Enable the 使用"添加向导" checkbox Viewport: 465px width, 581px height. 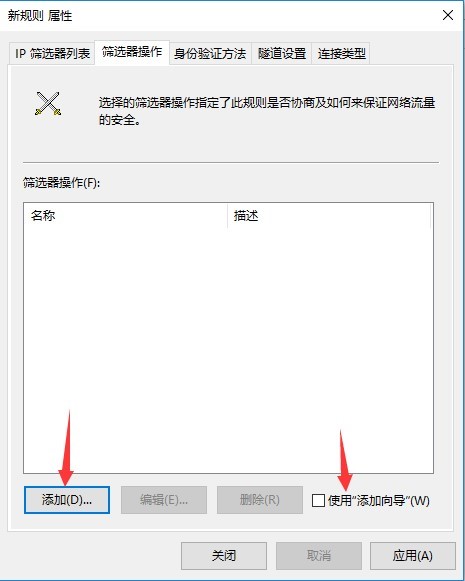[318, 500]
